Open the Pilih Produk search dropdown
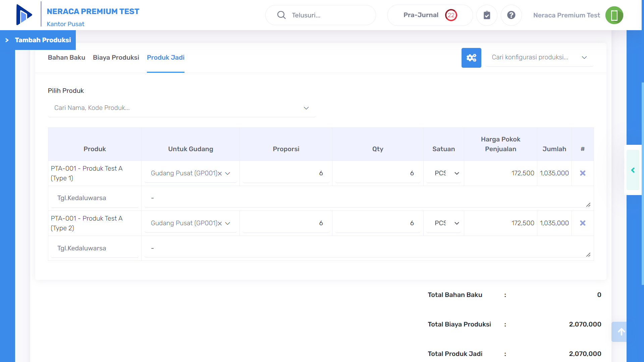 point(182,108)
